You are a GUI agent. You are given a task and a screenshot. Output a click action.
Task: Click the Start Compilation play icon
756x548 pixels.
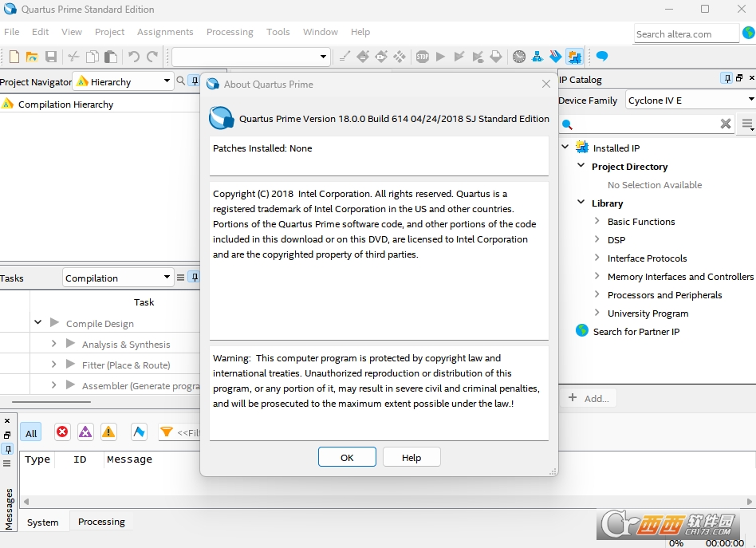click(x=440, y=57)
